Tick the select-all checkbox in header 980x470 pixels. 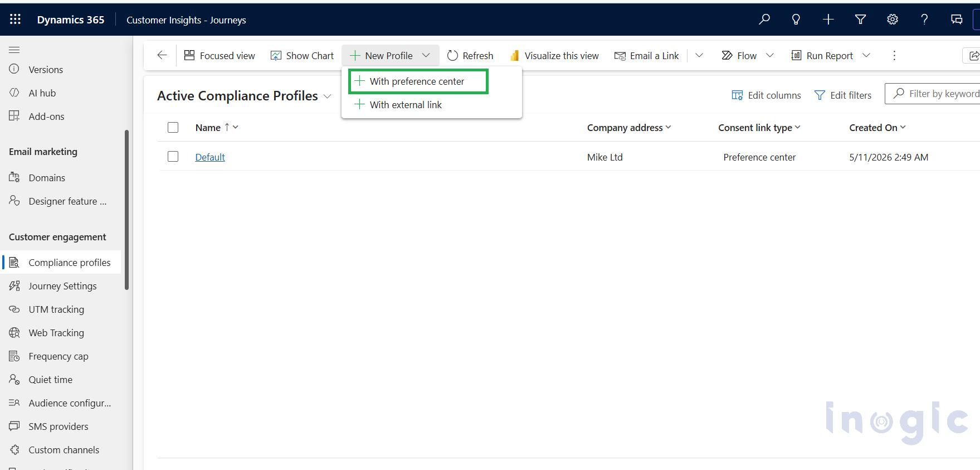(173, 128)
